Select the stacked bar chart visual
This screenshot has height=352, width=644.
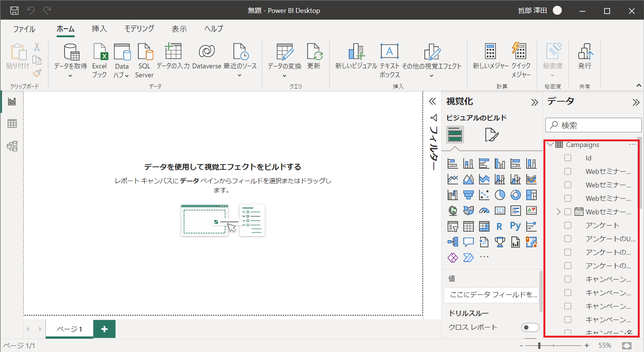click(453, 164)
